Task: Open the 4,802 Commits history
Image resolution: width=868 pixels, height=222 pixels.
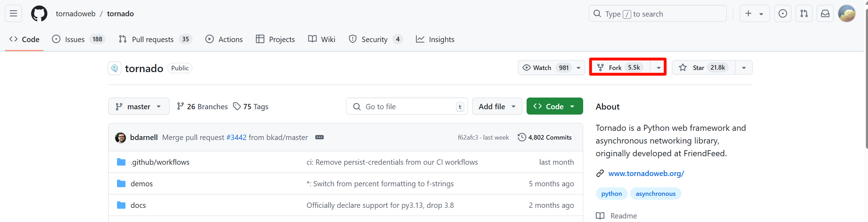Action: [x=545, y=138]
